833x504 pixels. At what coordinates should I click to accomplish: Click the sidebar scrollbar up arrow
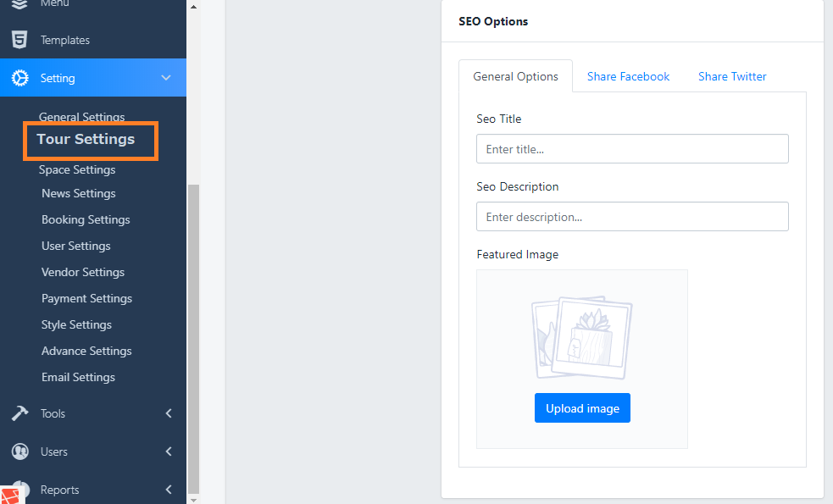pos(193,7)
